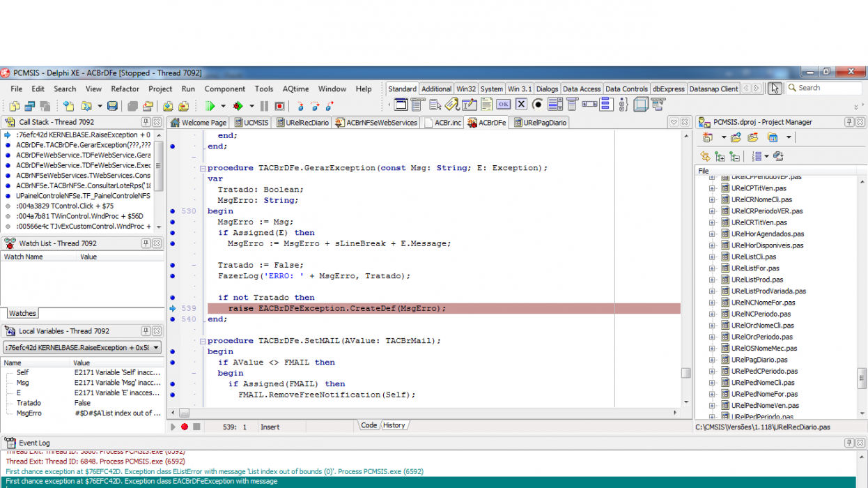Open Local Variables stack frame combo box

click(83, 347)
